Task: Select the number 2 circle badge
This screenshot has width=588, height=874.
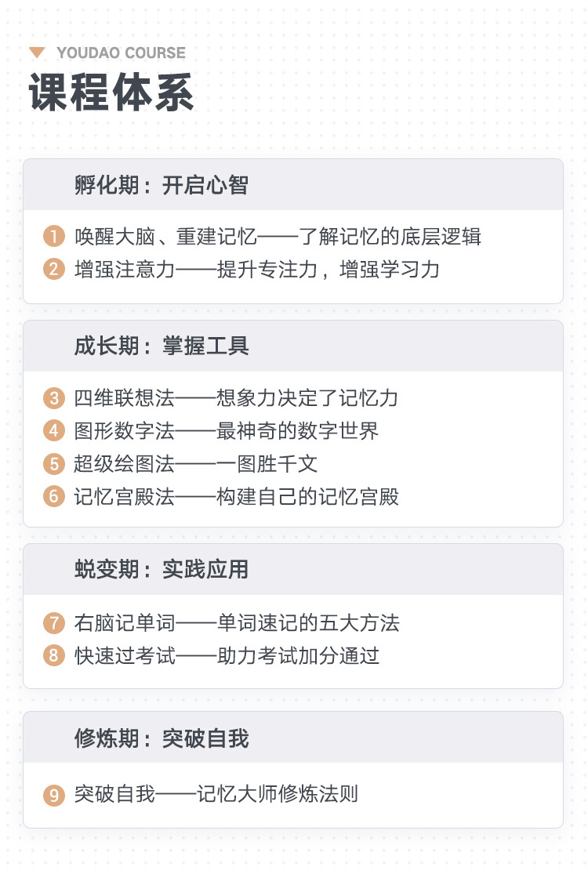Action: pos(53,269)
